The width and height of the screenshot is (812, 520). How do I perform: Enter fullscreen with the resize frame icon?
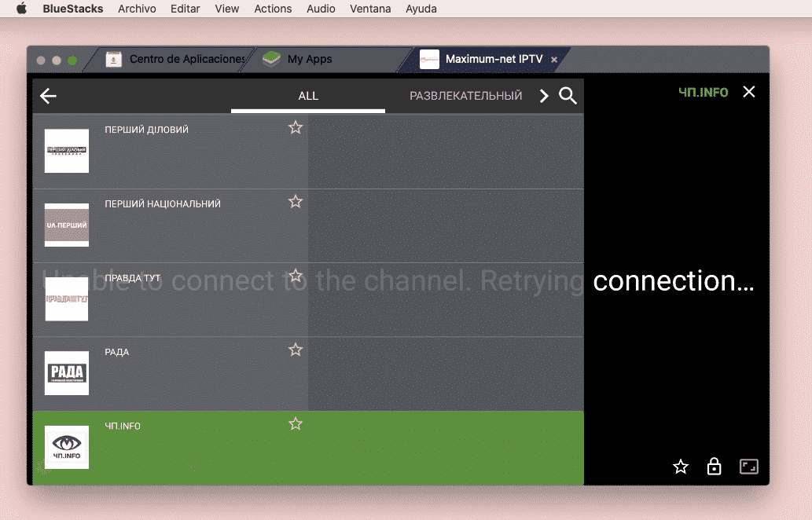(748, 466)
